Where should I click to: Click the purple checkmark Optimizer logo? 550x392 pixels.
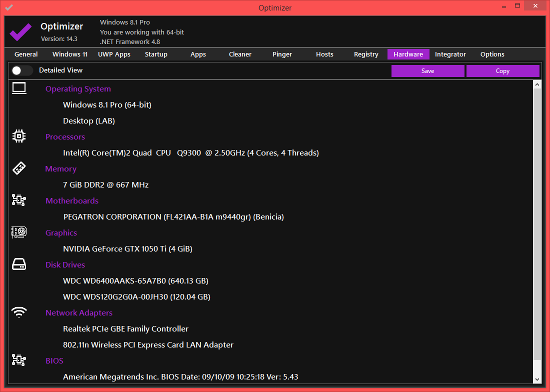click(x=20, y=32)
